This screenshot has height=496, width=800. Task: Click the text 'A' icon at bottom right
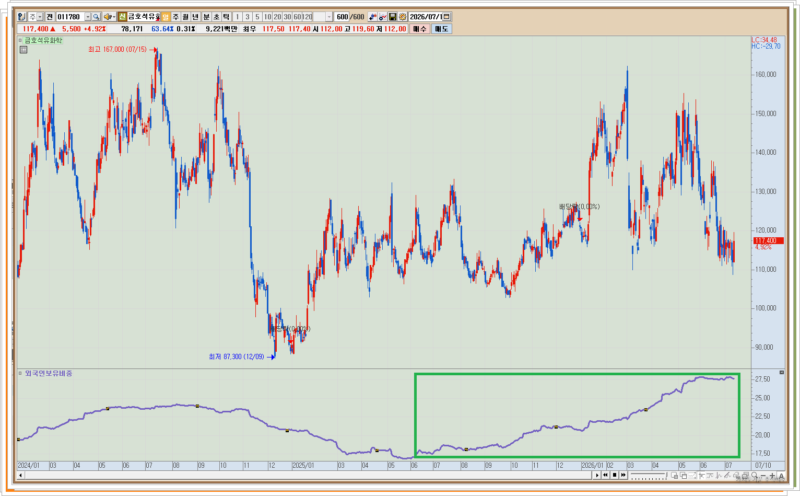tap(781, 475)
